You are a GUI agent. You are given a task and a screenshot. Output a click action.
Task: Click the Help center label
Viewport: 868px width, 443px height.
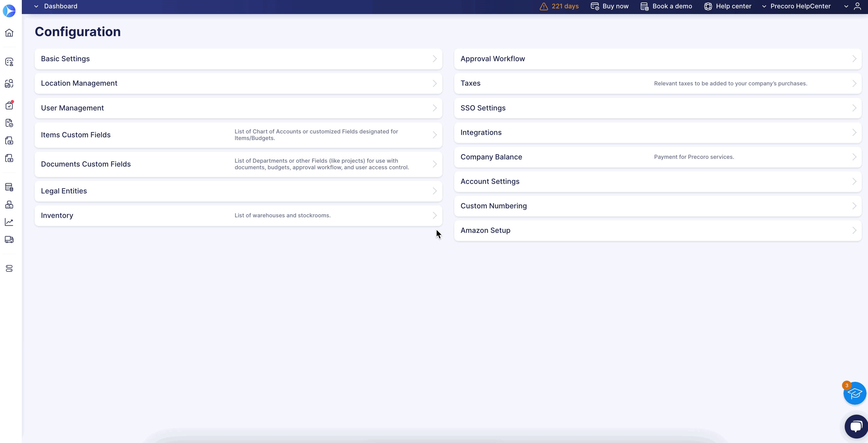click(x=734, y=6)
